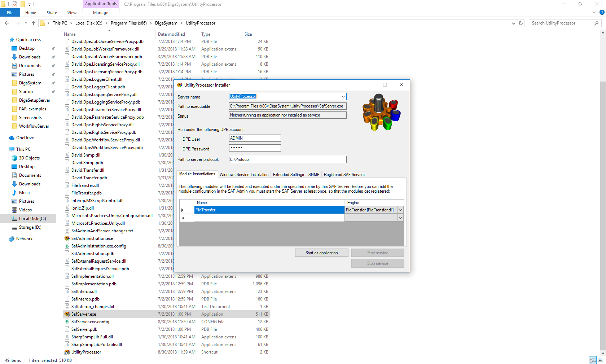Switch to large icons view
Screen dimensions: 606x364
(x=601, y=360)
